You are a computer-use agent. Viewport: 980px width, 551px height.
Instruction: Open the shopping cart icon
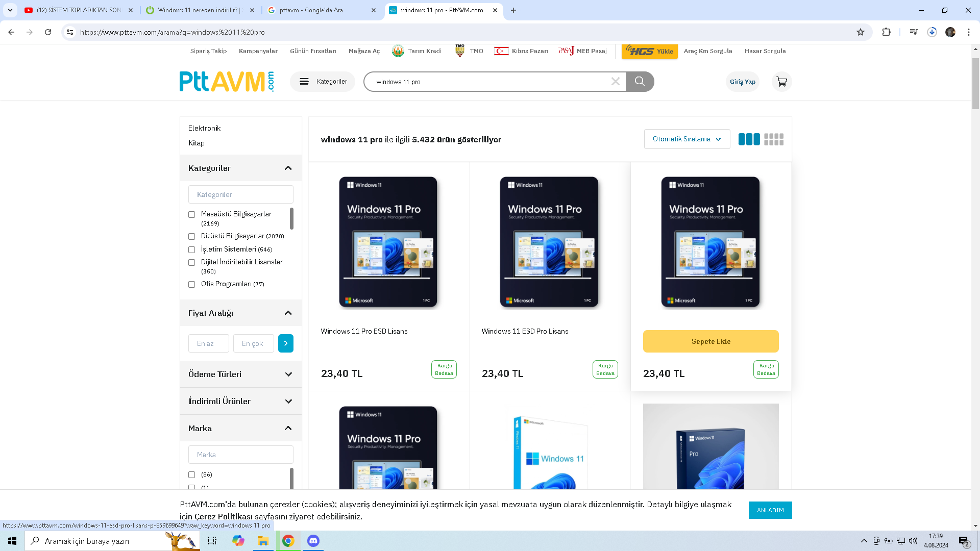(x=781, y=82)
